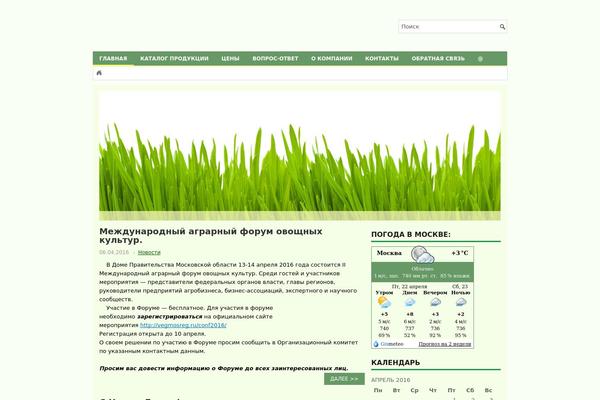Open the Новости category link
This screenshot has width=600, height=400.
[x=149, y=252]
